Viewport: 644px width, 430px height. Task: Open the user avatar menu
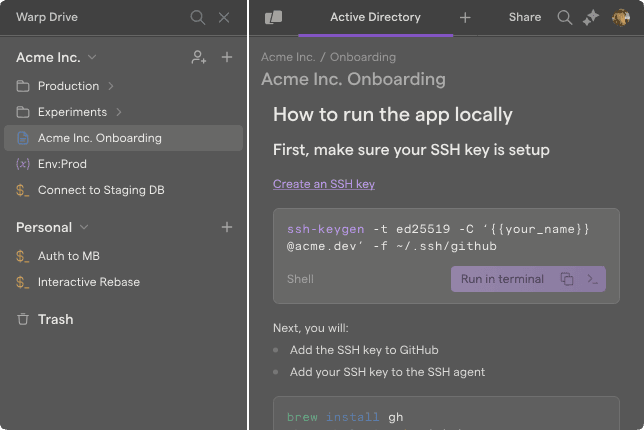pos(621,17)
